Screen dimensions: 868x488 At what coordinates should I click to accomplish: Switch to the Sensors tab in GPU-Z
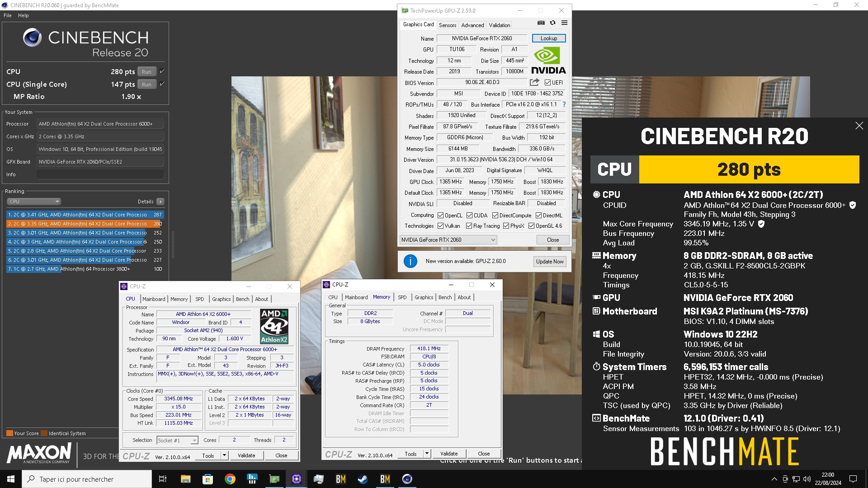pyautogui.click(x=448, y=25)
